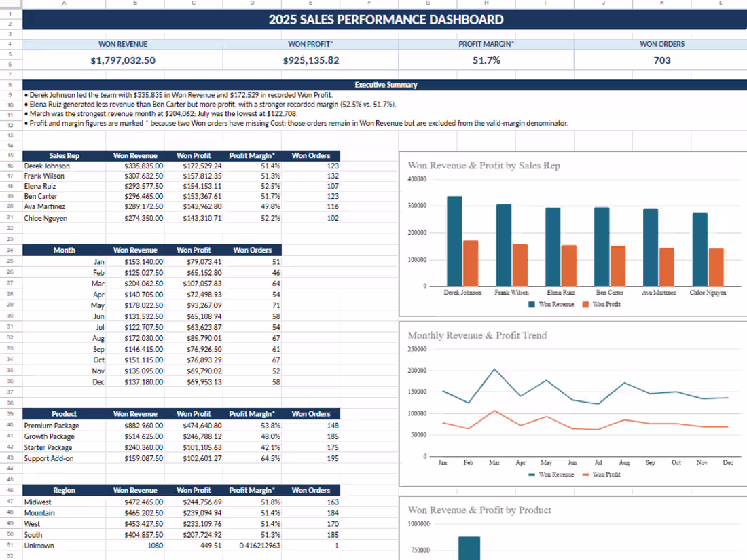Click the March peak on the revenue line
Screen dimensions: 747x560
(494, 369)
